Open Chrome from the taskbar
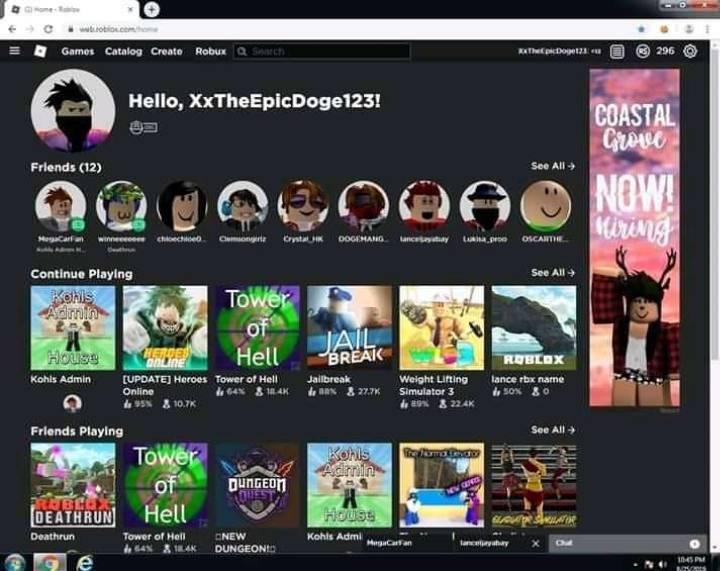720x571 pixels. click(50, 562)
